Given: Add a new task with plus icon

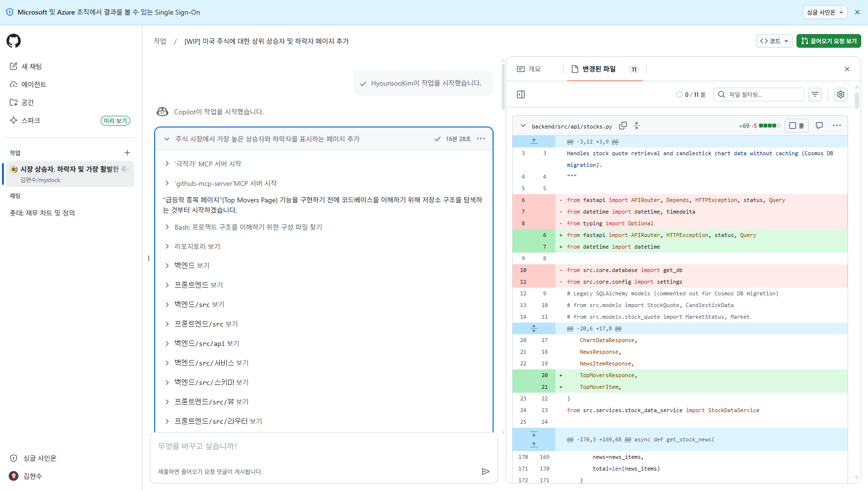Looking at the screenshot, I should [x=127, y=153].
